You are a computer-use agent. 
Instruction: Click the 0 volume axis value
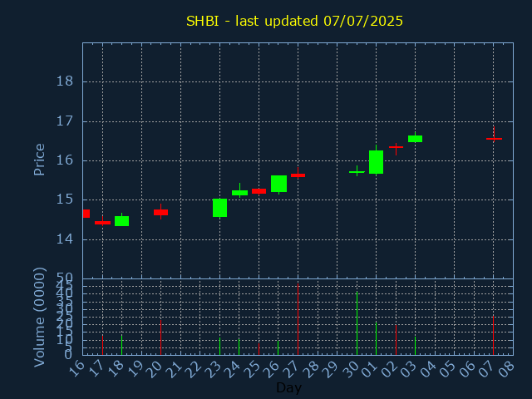[68, 355]
